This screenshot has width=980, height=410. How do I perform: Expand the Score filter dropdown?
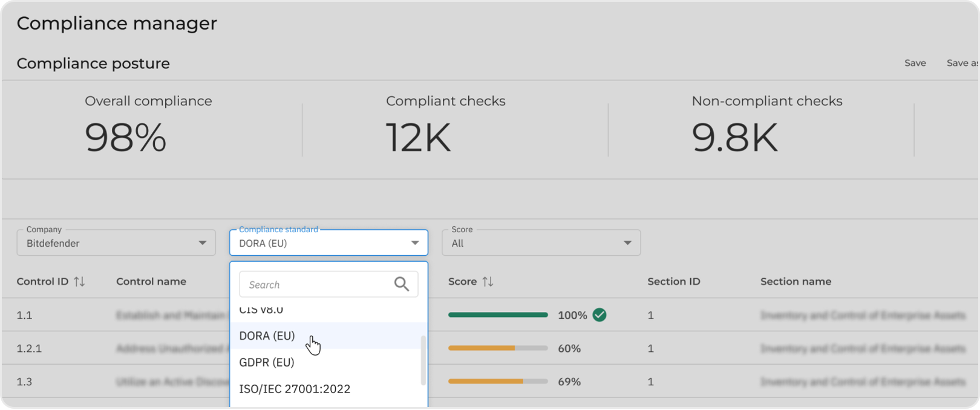627,243
